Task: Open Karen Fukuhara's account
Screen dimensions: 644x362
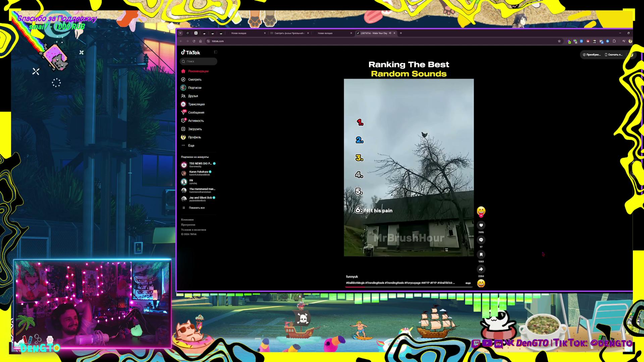Action: 197,173
